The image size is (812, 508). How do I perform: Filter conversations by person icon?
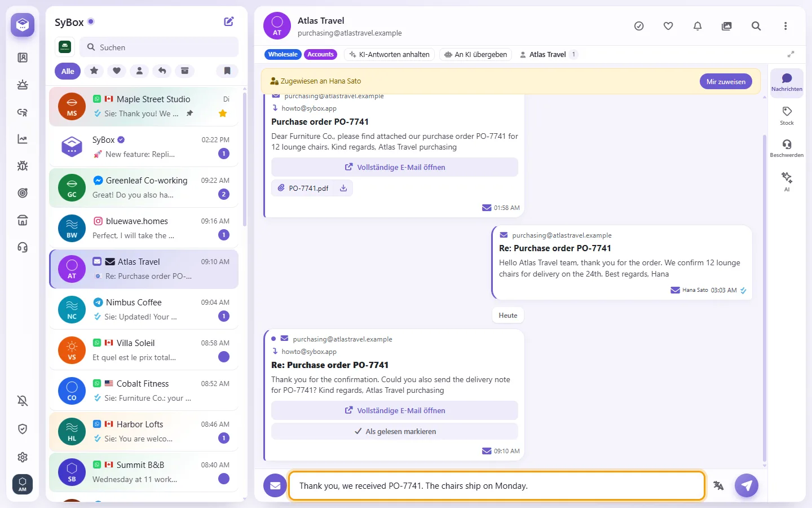coord(139,71)
